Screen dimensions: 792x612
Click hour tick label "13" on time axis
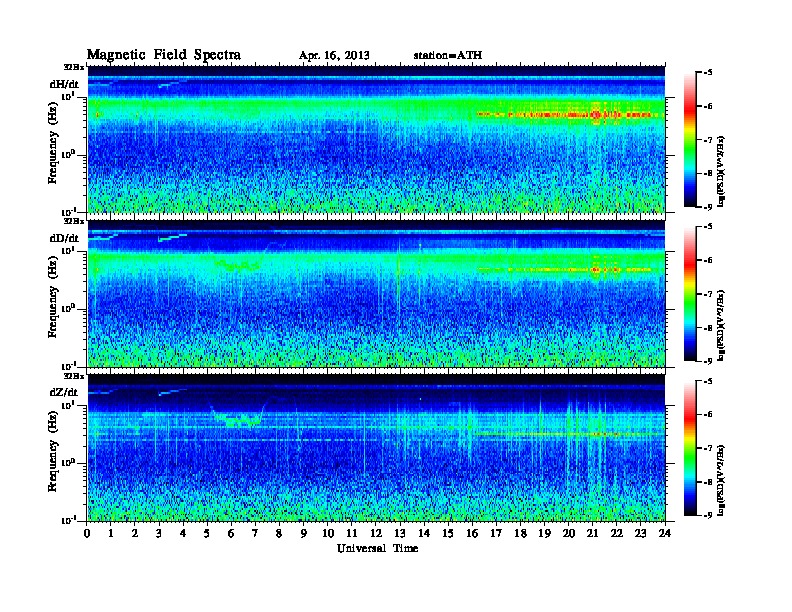pyautogui.click(x=400, y=533)
